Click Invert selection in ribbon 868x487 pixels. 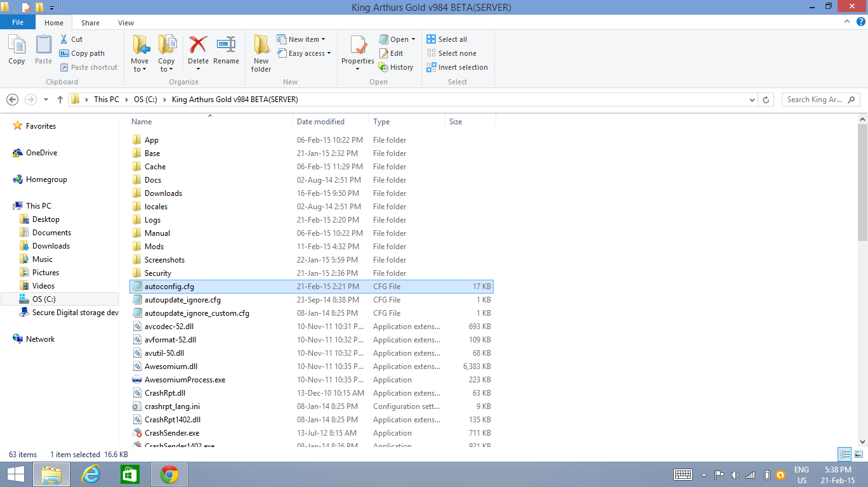[x=457, y=67]
